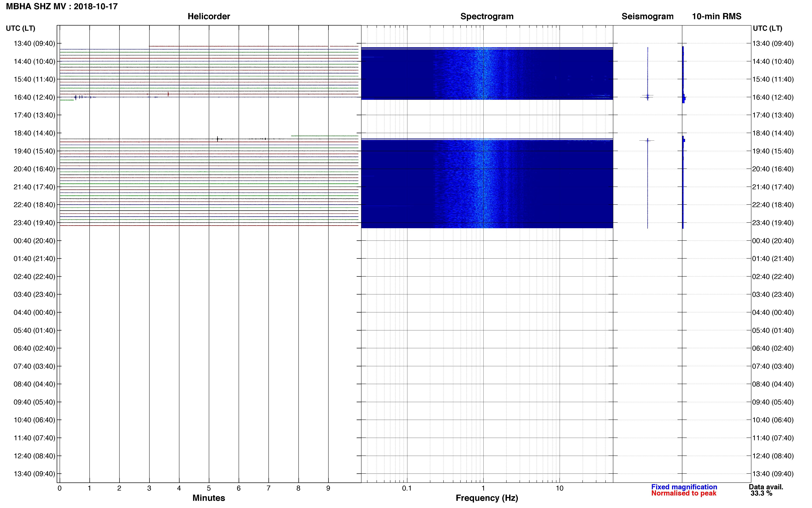Select the 'Helicorder' panel heading
This screenshot has width=812, height=508.
pyautogui.click(x=209, y=16)
